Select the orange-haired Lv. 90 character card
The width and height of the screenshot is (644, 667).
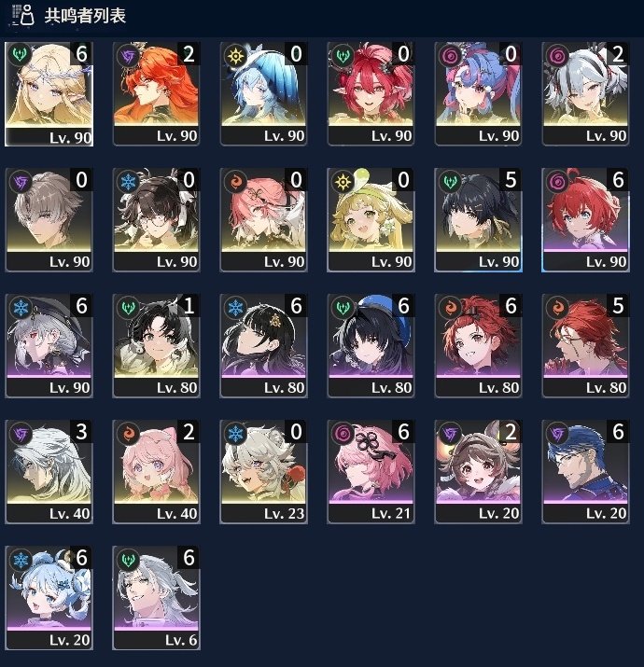pos(156,94)
